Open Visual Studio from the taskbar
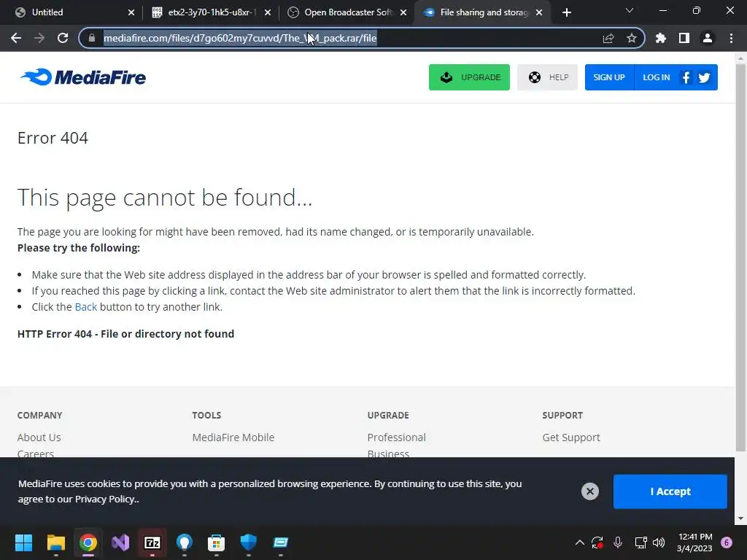Image resolution: width=747 pixels, height=560 pixels. click(x=120, y=542)
